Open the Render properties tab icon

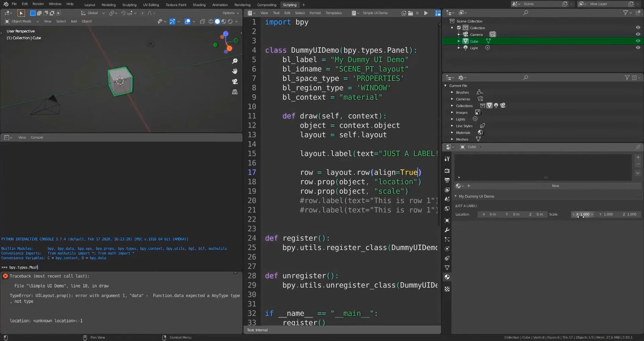(447, 171)
